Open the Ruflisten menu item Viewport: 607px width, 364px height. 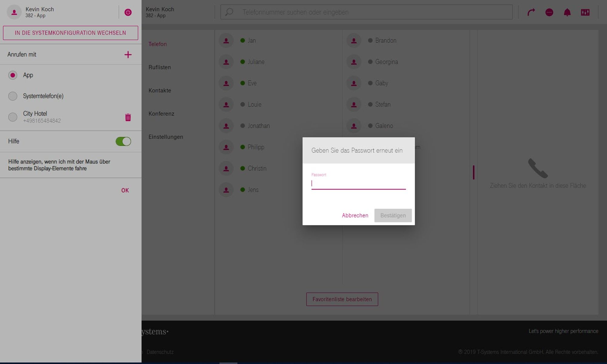(x=160, y=67)
